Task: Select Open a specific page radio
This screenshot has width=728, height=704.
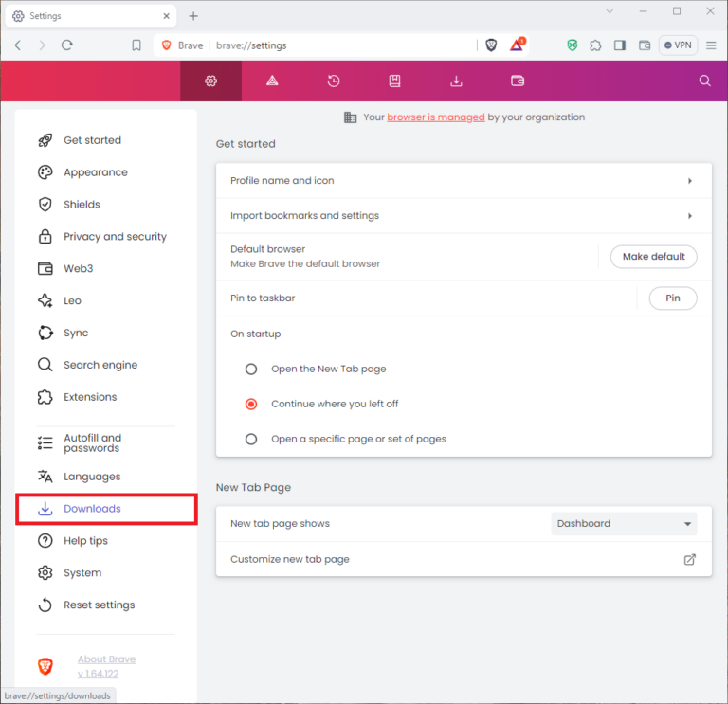Action: point(251,439)
